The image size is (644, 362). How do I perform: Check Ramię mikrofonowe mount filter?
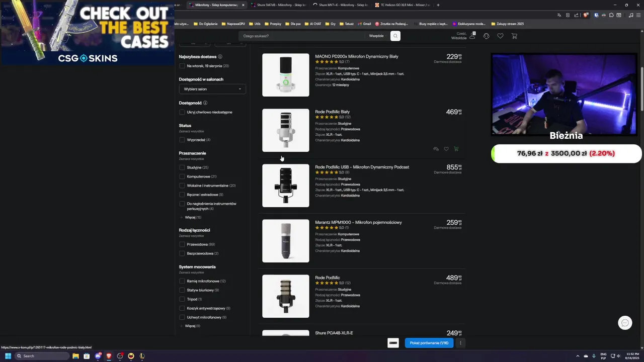pos(182,281)
